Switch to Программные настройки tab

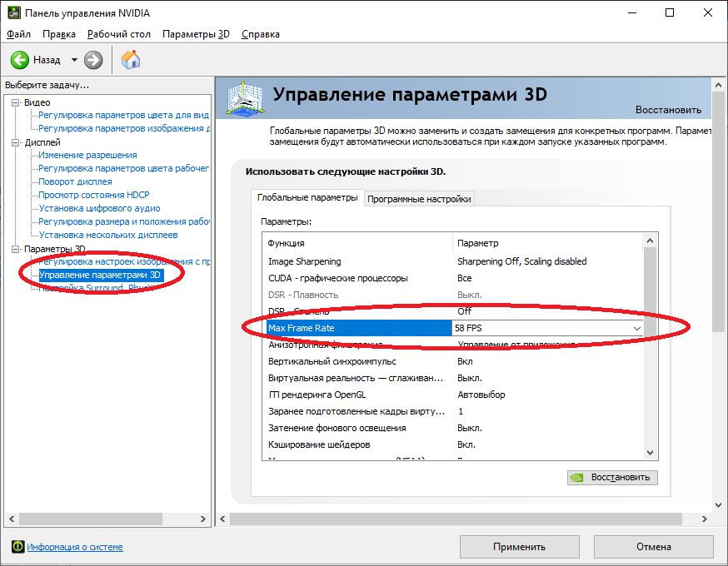(x=420, y=199)
